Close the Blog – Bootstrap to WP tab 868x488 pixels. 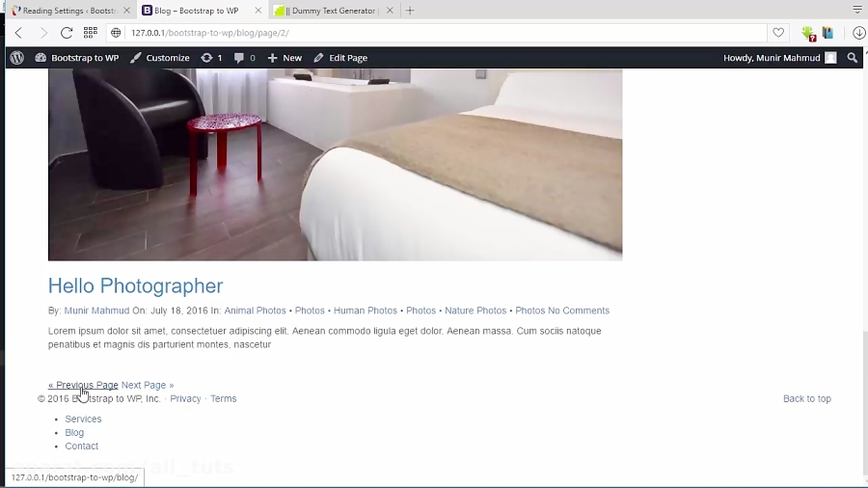pyautogui.click(x=258, y=11)
